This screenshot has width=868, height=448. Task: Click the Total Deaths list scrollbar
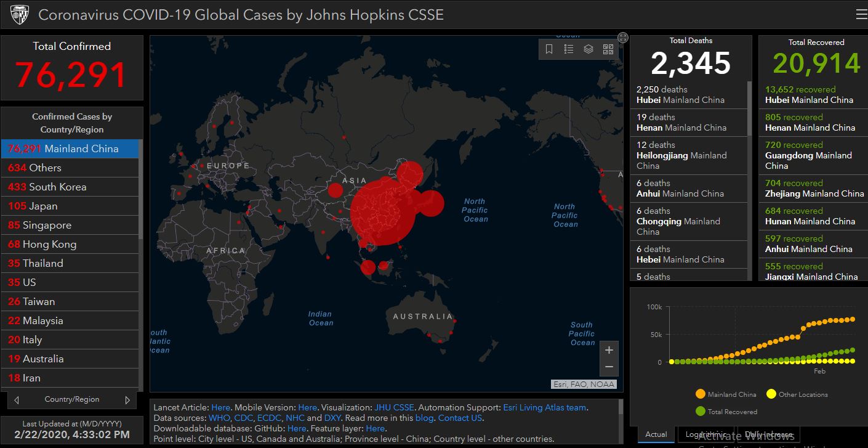(x=749, y=108)
